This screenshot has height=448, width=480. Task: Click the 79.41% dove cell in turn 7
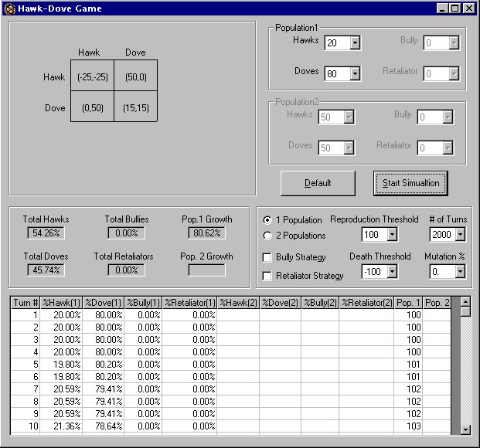point(104,389)
